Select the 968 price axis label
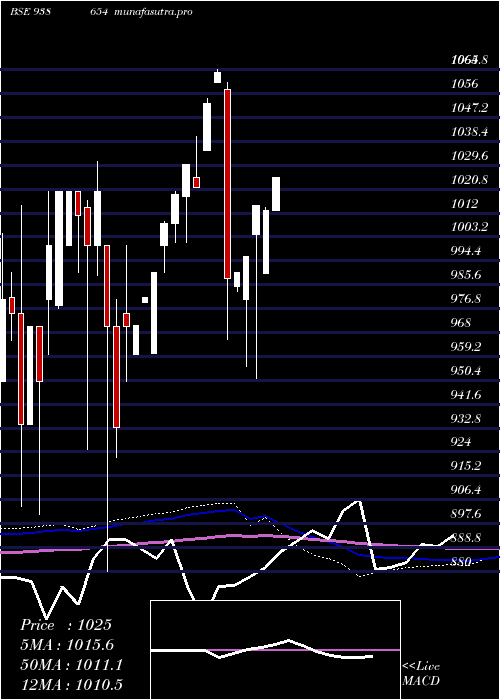Screen dimensions: 500x700 [461, 322]
